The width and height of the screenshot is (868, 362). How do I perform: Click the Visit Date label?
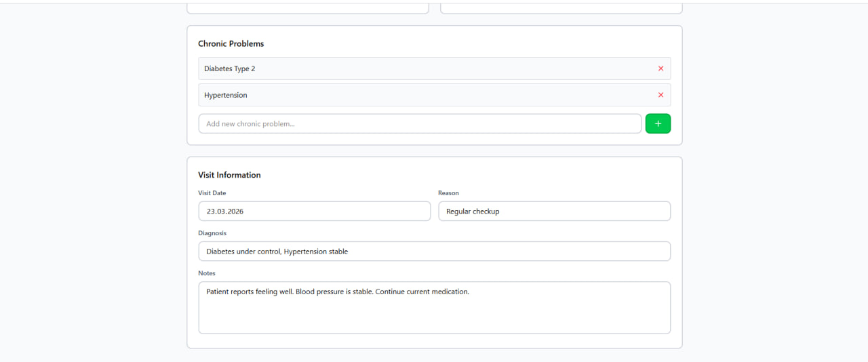tap(212, 193)
